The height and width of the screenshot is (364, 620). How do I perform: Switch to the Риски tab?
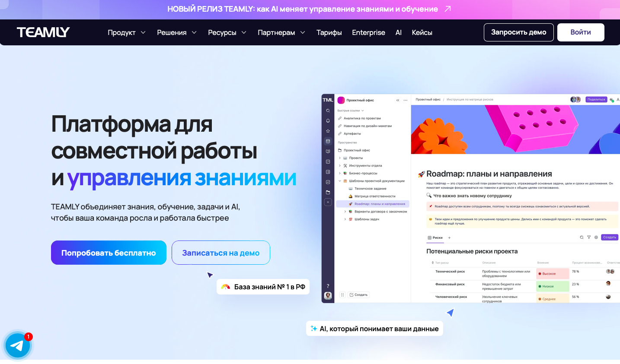coord(436,237)
